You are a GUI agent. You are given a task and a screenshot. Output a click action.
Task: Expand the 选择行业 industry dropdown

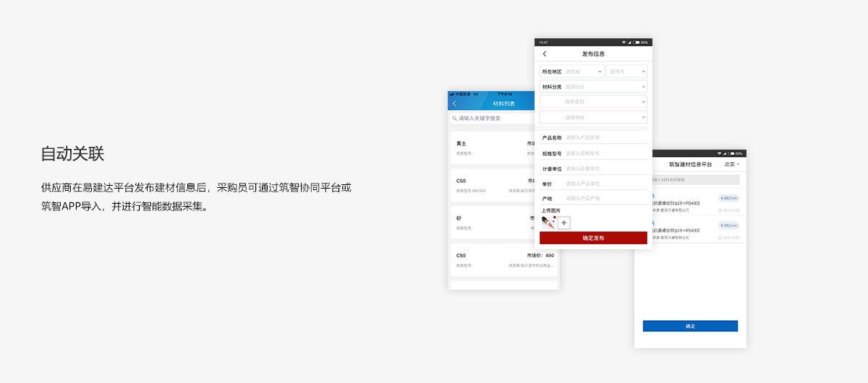pyautogui.click(x=604, y=87)
